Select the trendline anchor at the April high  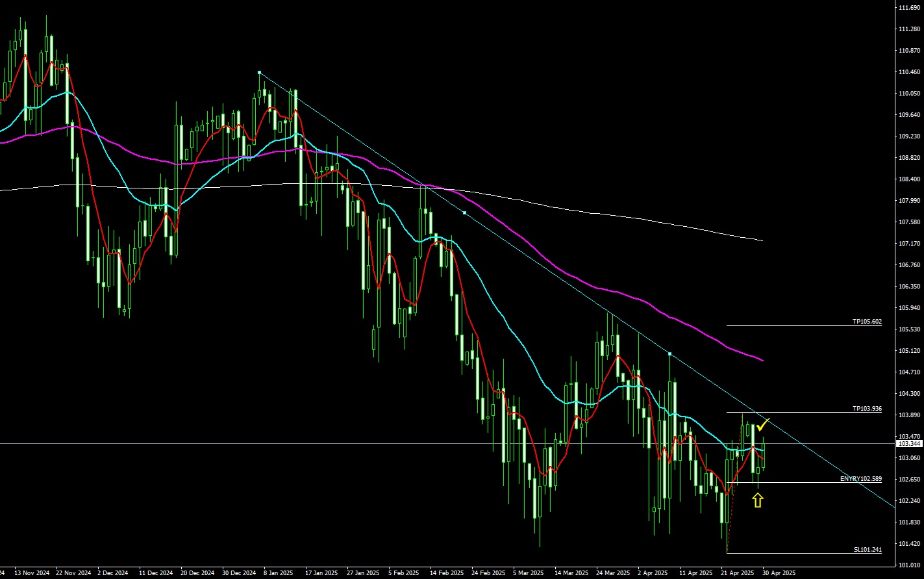click(x=669, y=354)
